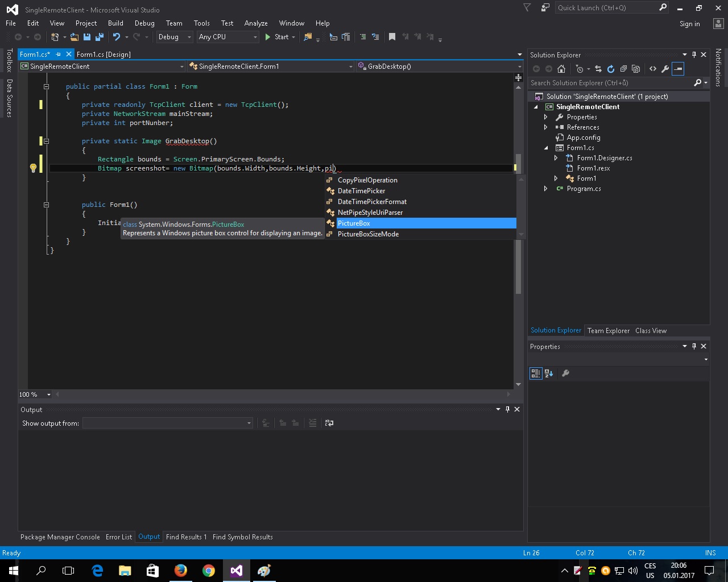Refresh the Solution Explorer tree
Image resolution: width=728 pixels, height=582 pixels.
[x=610, y=69]
